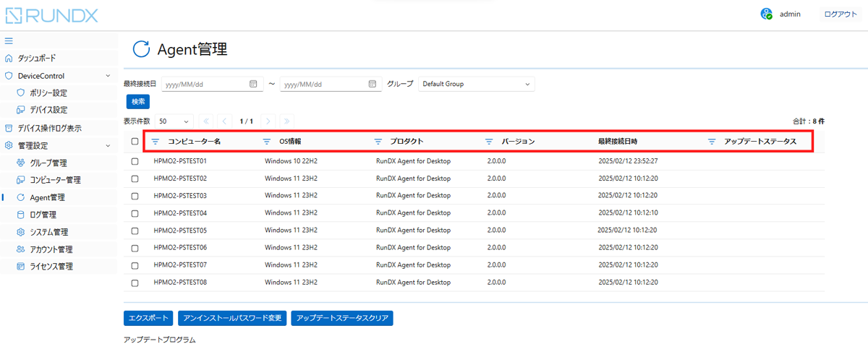Check the box for HPMO2-PSTEST01
Screen dimensions: 868x344
click(135, 161)
